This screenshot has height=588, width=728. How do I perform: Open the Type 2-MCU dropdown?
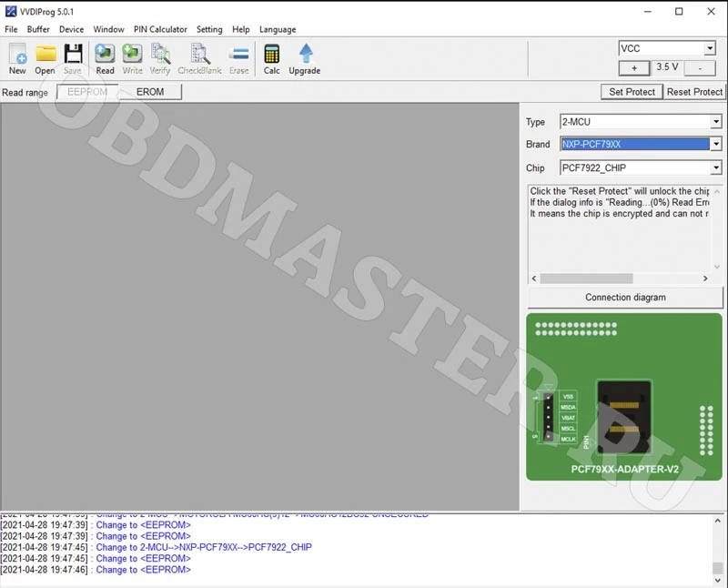coord(716,122)
